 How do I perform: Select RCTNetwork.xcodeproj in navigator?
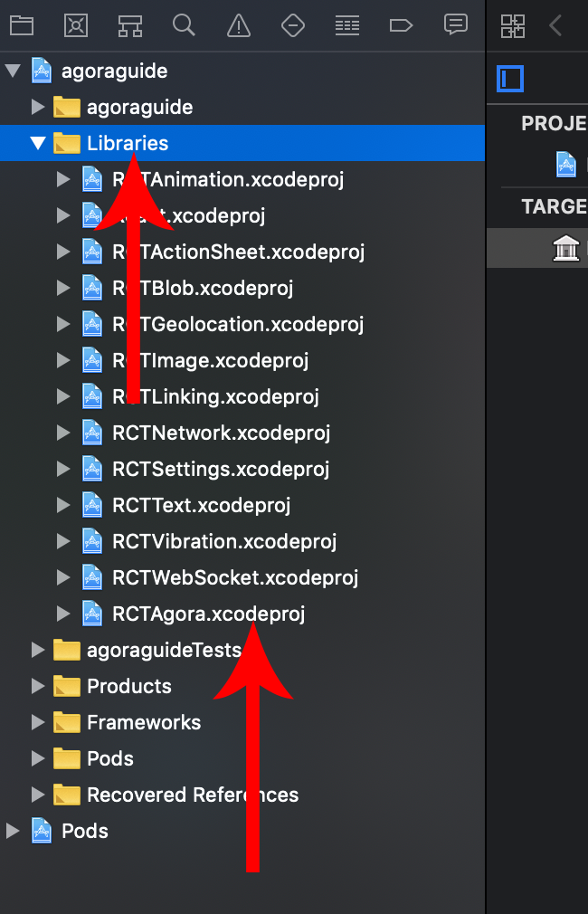(x=222, y=433)
